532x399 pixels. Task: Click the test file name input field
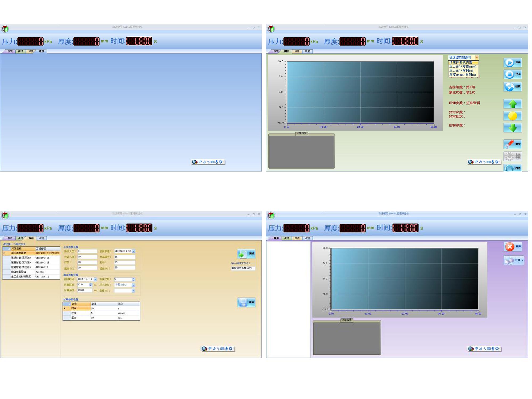pyautogui.click(x=243, y=268)
